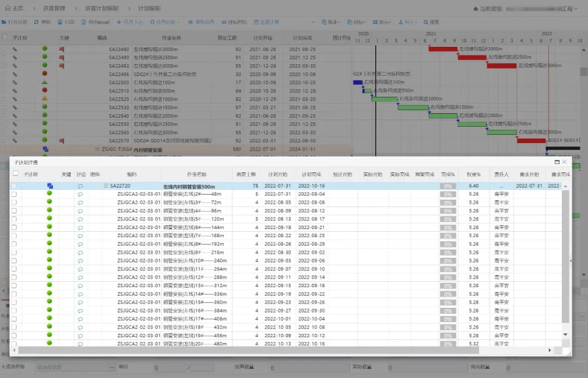The height and width of the screenshot is (378, 588).
Task: Click the green status dot of the 14#——336m row
Action: (x=49, y=293)
